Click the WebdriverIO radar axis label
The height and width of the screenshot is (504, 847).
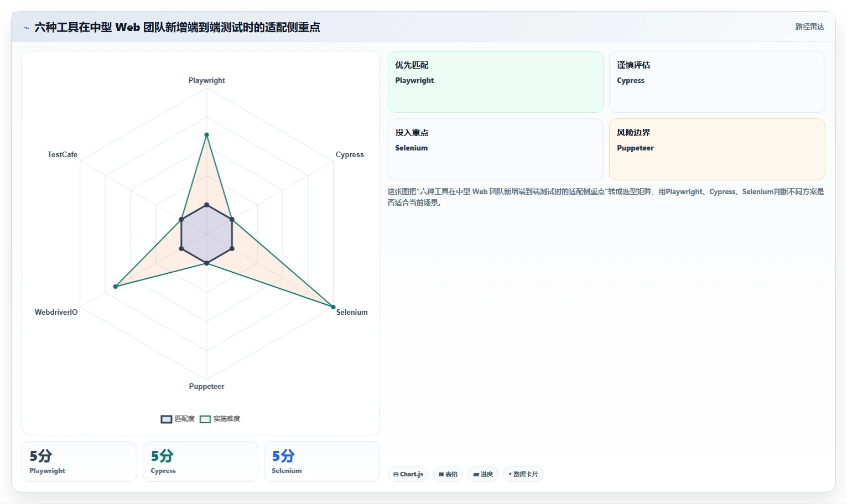(x=56, y=312)
